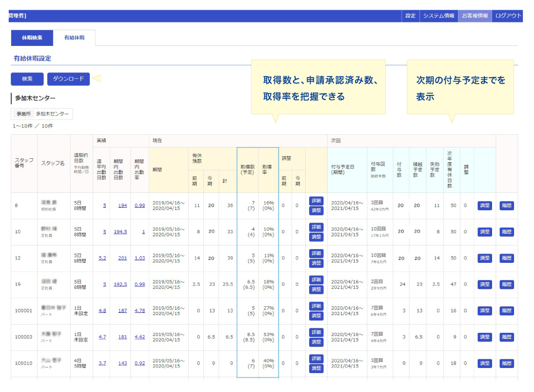The width and height of the screenshot is (534, 392).
Task: Click the 検索 button
Action: tap(27, 79)
